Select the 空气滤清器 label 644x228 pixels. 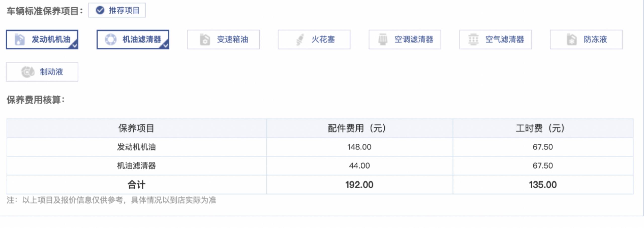504,39
